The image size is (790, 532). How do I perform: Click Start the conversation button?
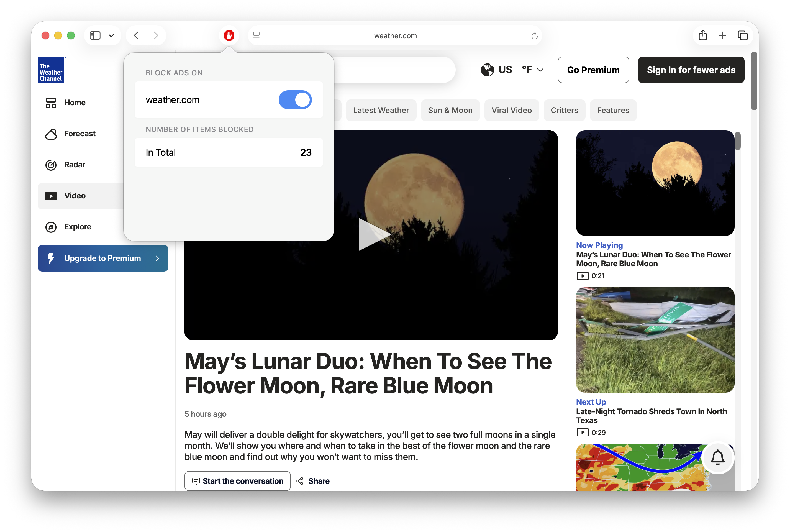click(237, 481)
